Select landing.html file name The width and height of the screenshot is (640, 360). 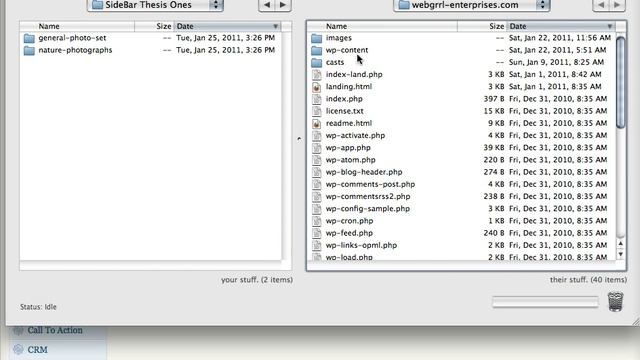pos(349,87)
